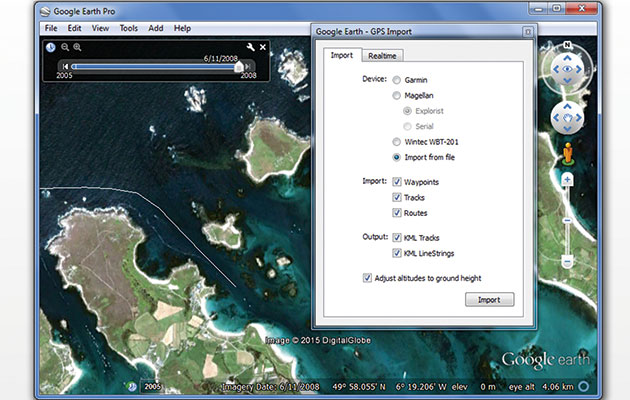Select the Wintec WBT-201 device
630x400 pixels.
click(396, 142)
